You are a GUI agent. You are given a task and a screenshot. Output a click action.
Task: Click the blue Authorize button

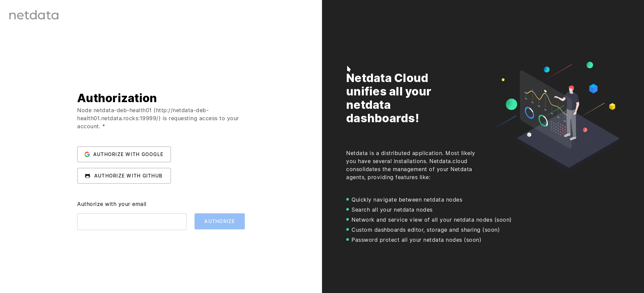[x=220, y=221]
